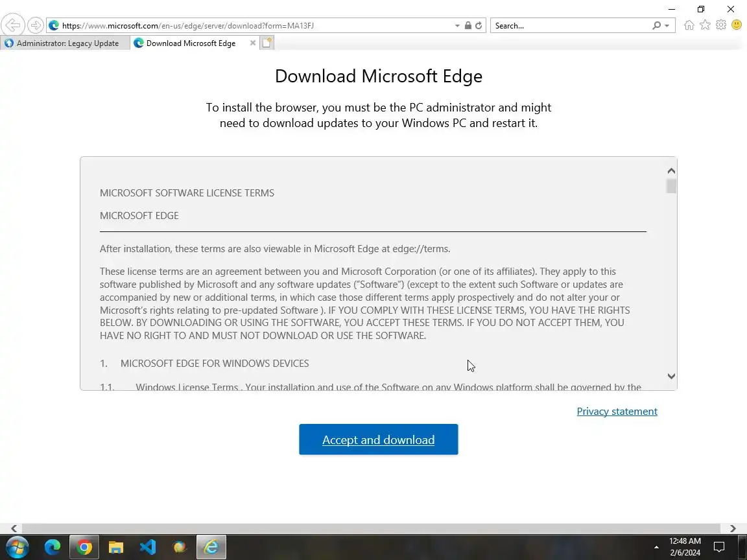Focus the Search... input box

point(572,26)
